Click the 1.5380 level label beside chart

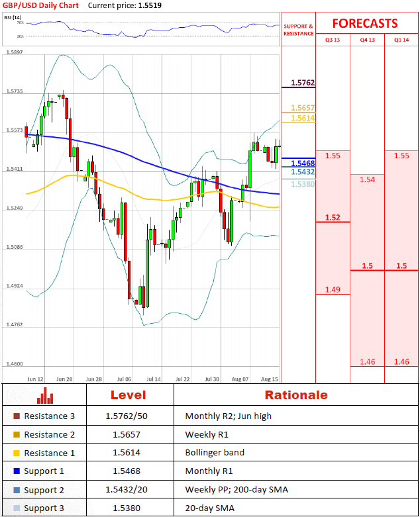[x=303, y=184]
